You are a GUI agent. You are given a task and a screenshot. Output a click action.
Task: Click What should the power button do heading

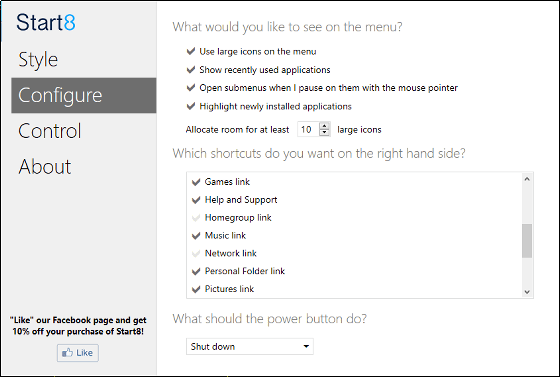[269, 318]
